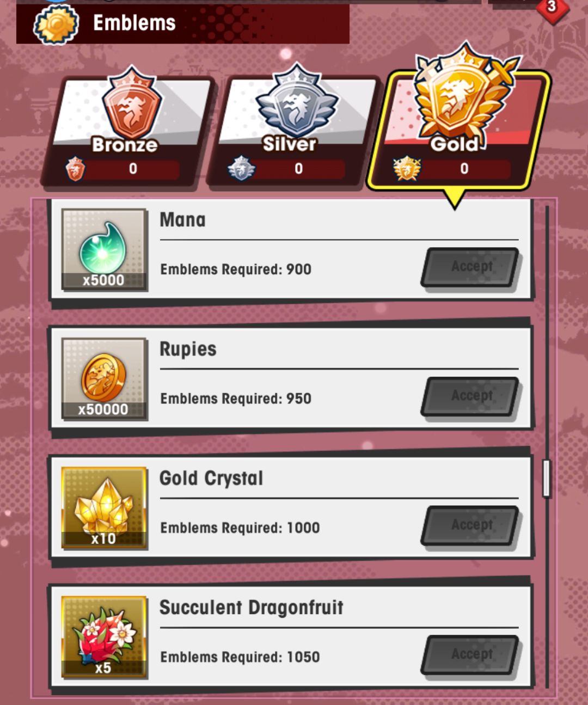Click the rewards list scrollbar handle
Image resolution: width=588 pixels, height=705 pixels.
pos(547,478)
